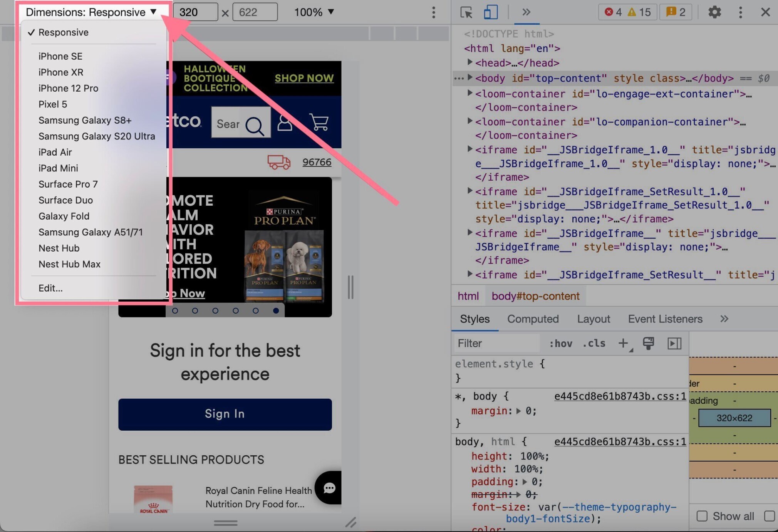Close the DevTools panel
778x532 pixels.
(765, 12)
